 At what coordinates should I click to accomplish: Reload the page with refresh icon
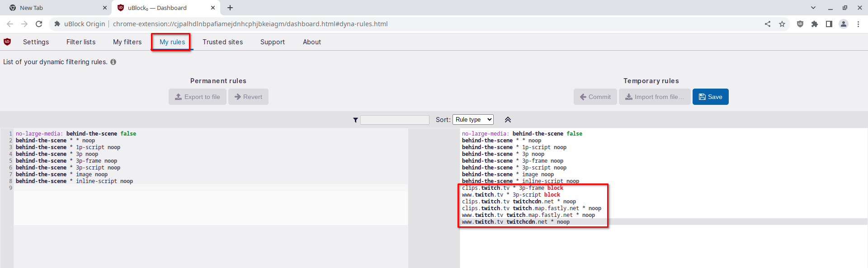[x=39, y=24]
